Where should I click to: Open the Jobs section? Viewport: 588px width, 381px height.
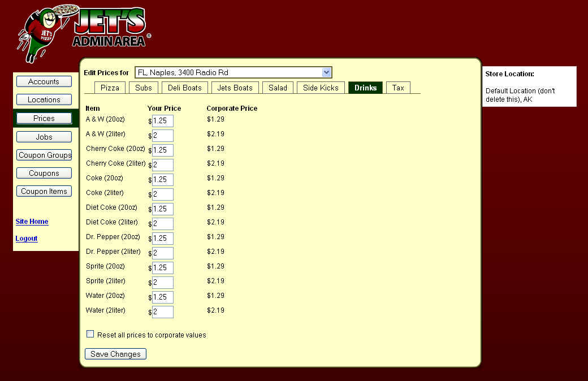click(44, 137)
